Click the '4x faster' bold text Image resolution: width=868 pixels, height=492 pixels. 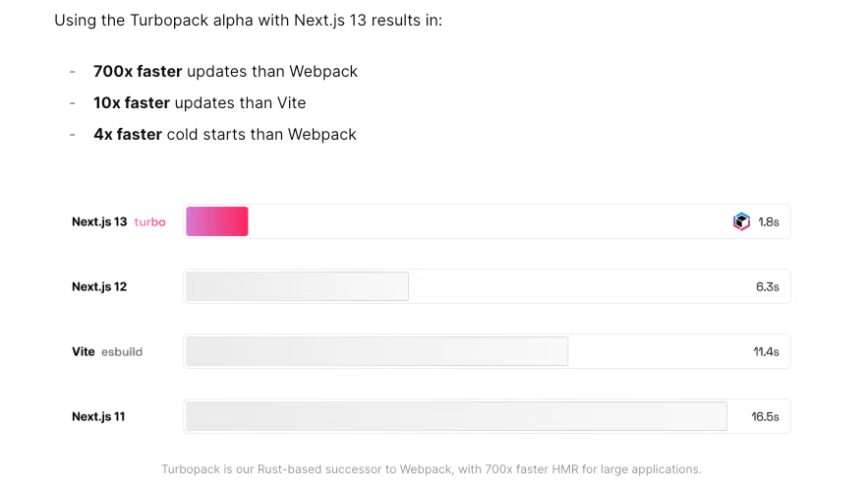128,135
